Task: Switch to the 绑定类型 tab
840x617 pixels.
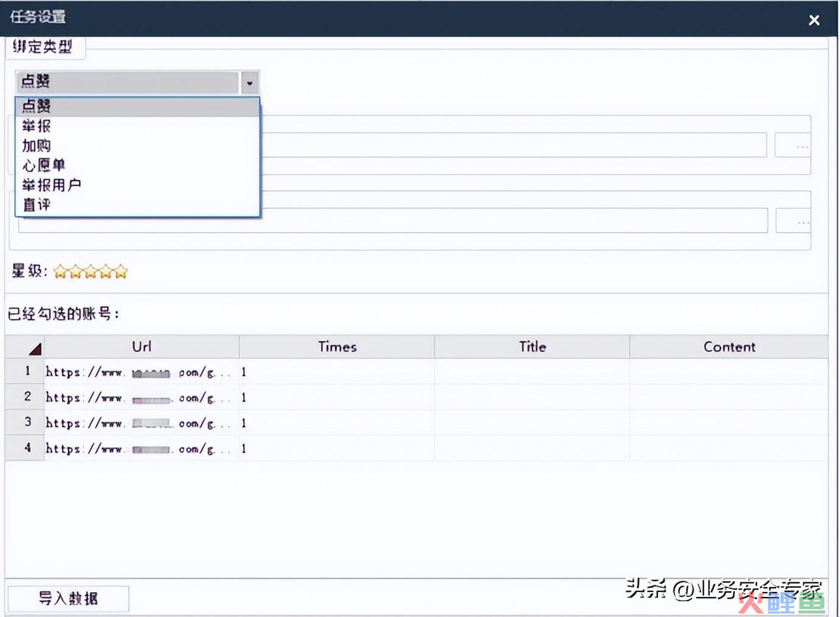Action: coord(45,47)
